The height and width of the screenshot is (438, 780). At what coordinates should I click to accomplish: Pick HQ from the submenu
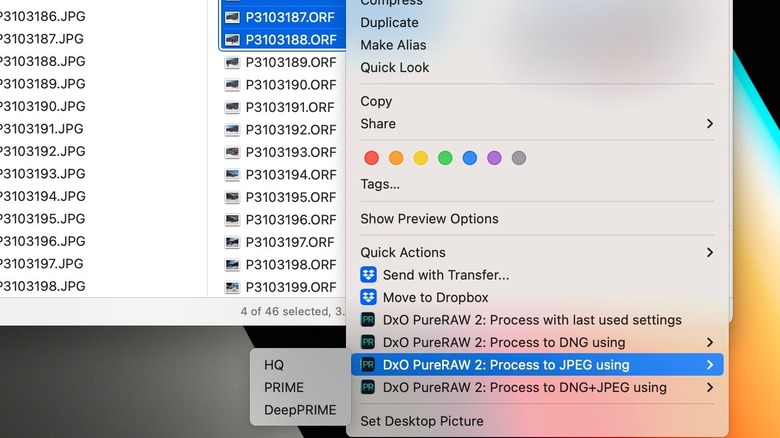click(274, 365)
